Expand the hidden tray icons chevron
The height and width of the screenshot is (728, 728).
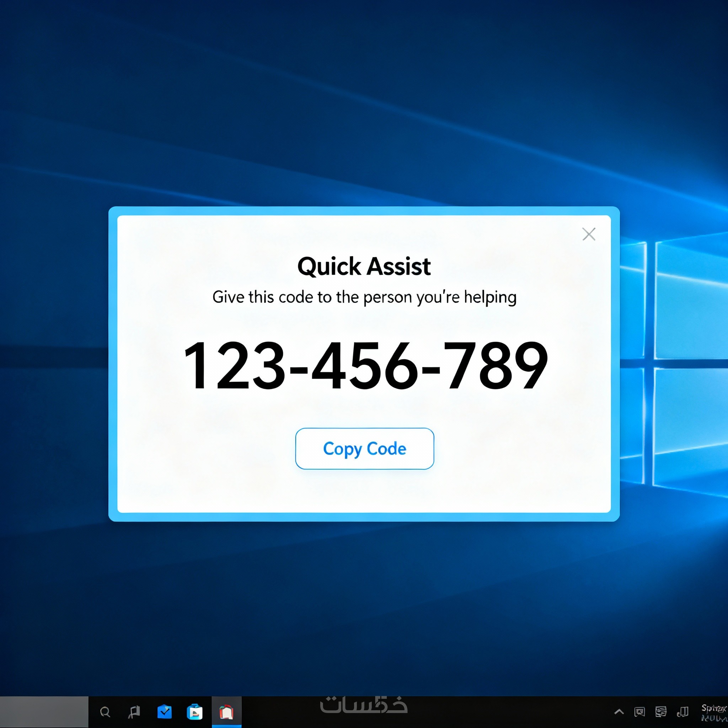pyautogui.click(x=619, y=712)
